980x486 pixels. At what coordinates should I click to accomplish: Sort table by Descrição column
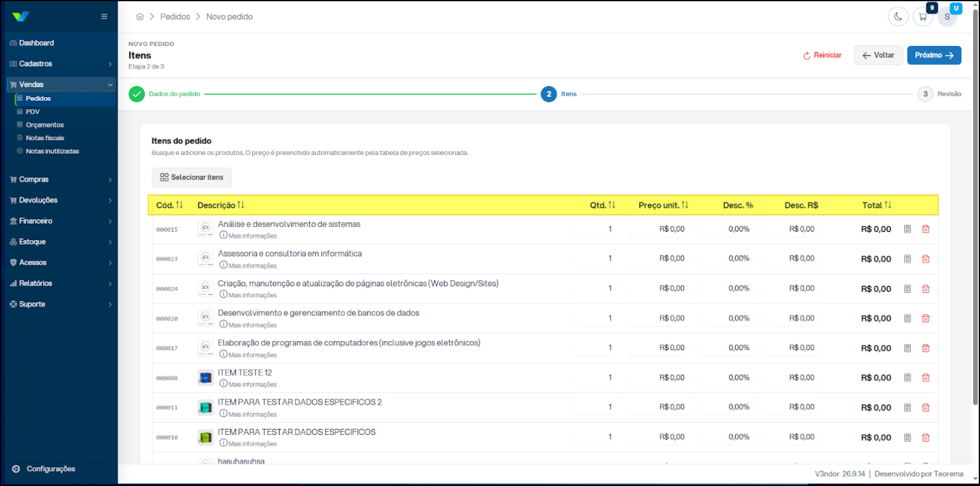(221, 205)
